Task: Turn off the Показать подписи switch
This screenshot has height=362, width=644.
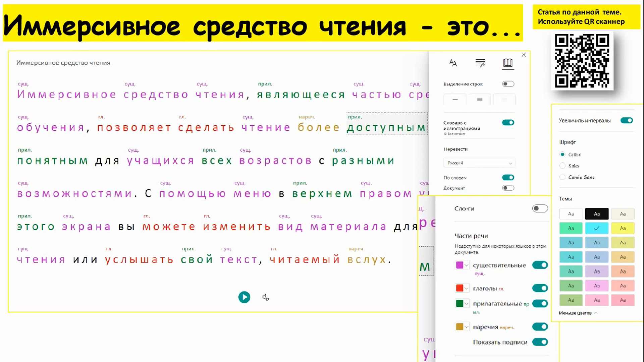Action: pos(540,342)
